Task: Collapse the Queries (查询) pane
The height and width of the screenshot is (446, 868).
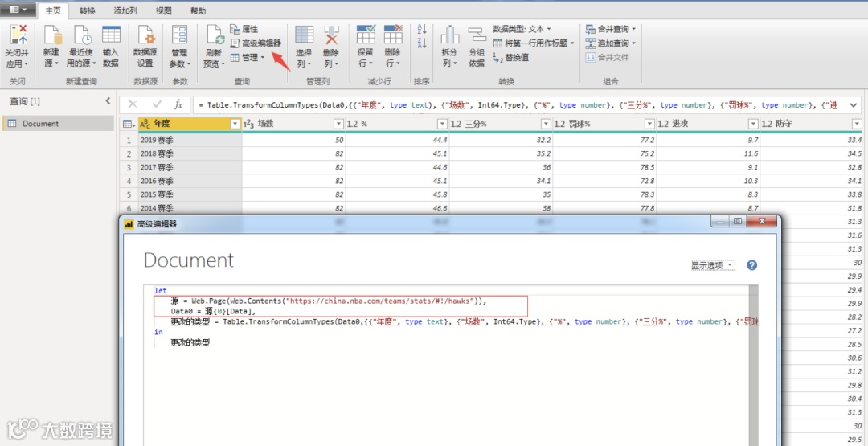Action: click(108, 101)
